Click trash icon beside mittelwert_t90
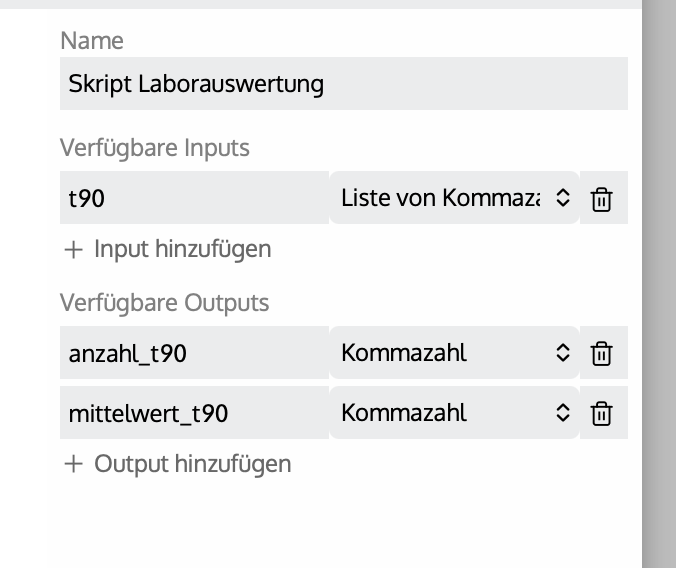Viewport: 676px width, 568px height. tap(601, 413)
